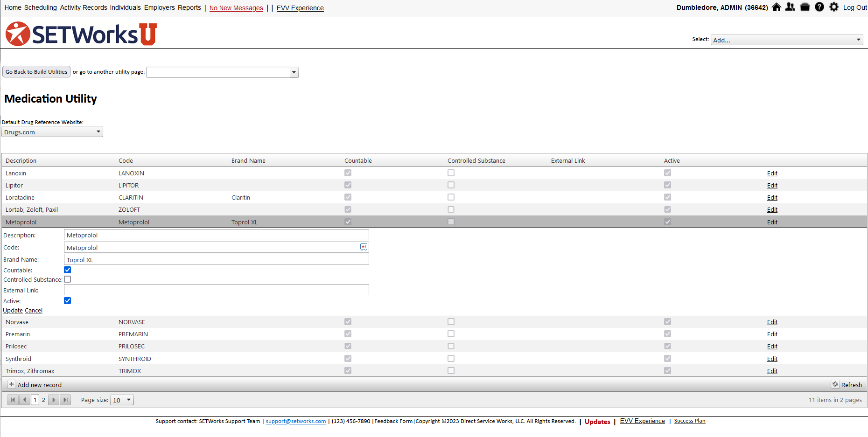The height and width of the screenshot is (437, 868).
Task: Open the Home menu
Action: tap(13, 8)
